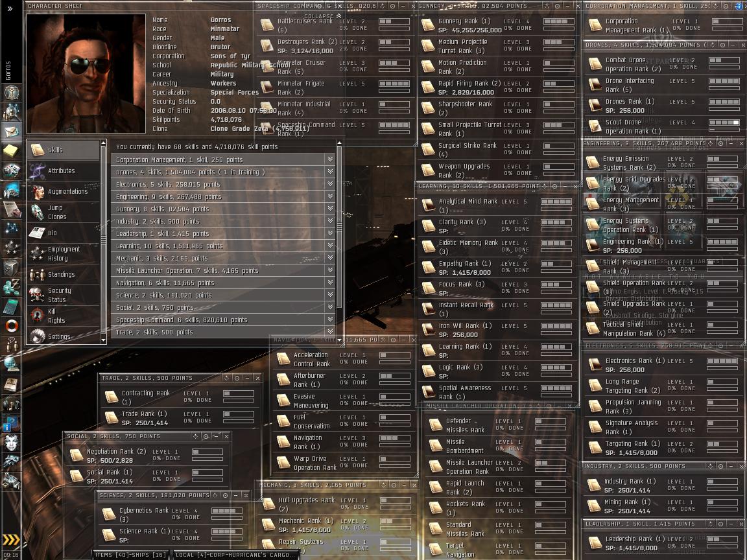The width and height of the screenshot is (747, 560).
Task: Expand the Trade skill group chevron
Action: (x=330, y=331)
